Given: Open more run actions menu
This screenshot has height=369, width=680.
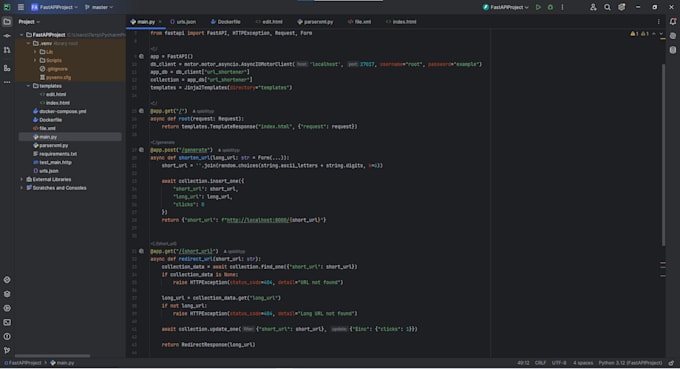Looking at the screenshot, I should click(562, 7).
